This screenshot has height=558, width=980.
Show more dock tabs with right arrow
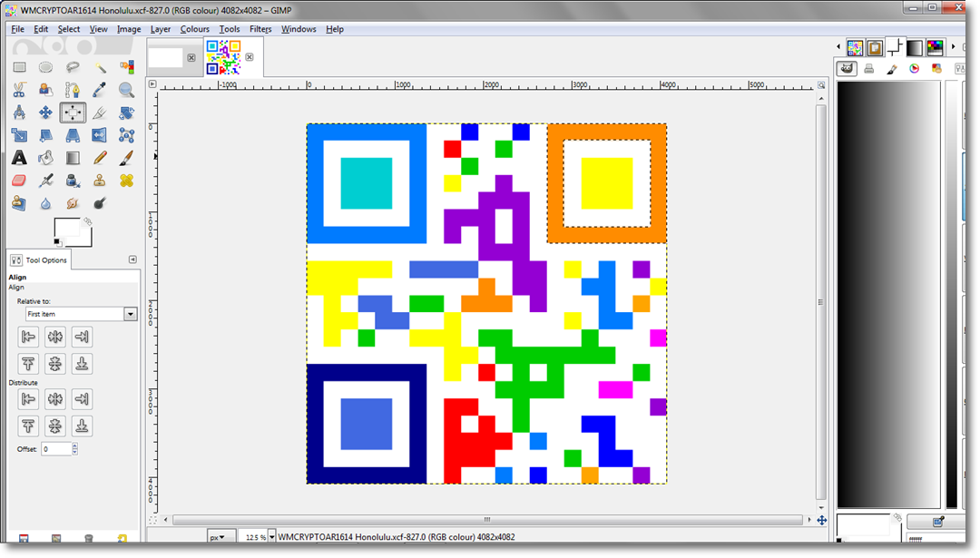tap(953, 47)
